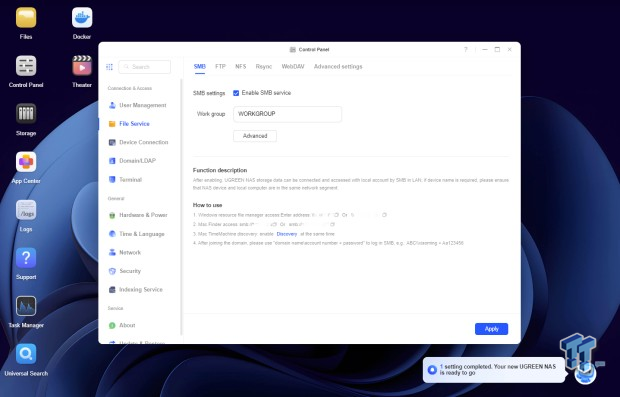Switch to the Rsync tab

264,66
